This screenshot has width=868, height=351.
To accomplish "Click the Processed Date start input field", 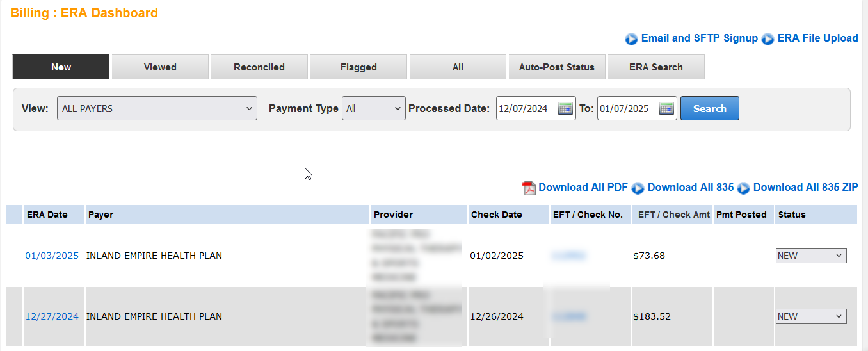I will click(526, 108).
